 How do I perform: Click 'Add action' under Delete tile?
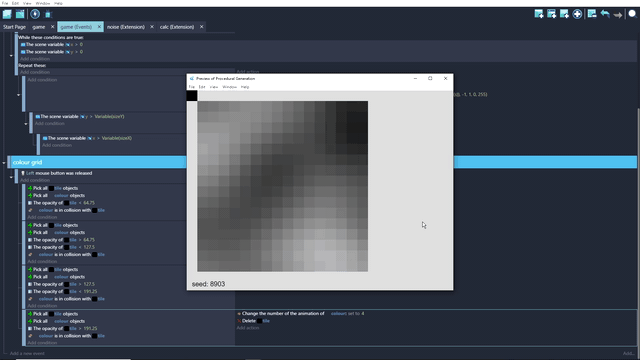coord(248,328)
